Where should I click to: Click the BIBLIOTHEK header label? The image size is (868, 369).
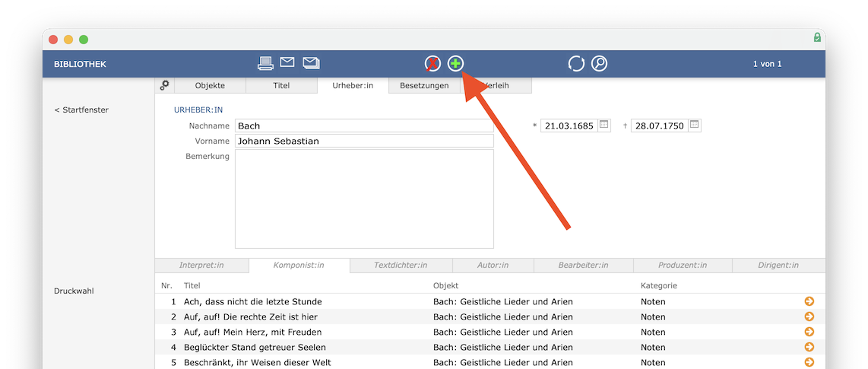[x=81, y=64]
